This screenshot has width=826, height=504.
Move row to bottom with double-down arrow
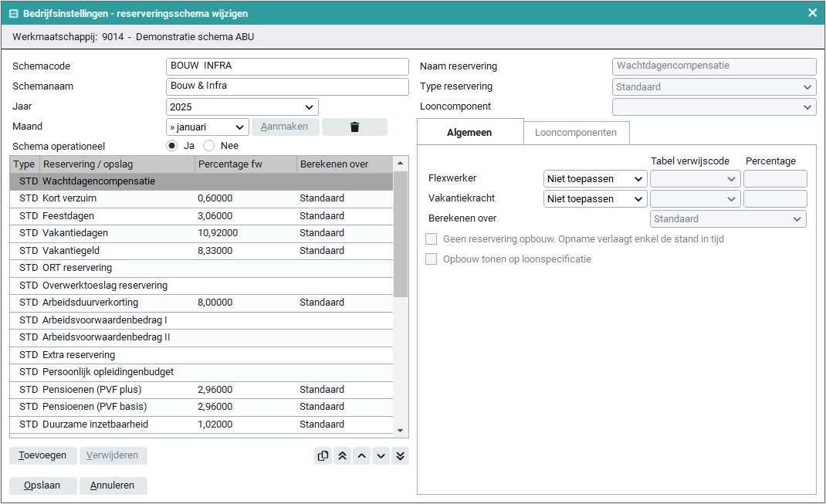point(400,455)
